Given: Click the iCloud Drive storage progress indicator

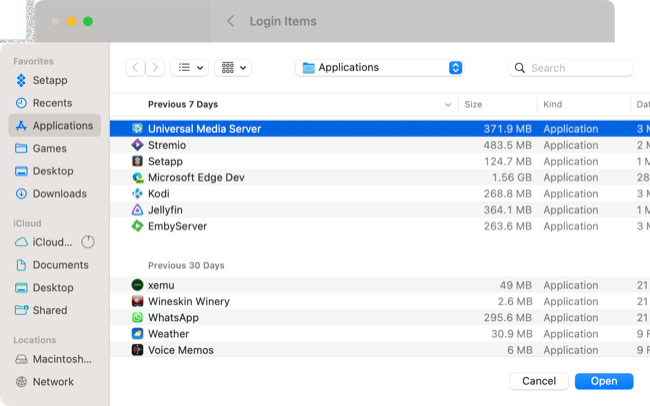Looking at the screenshot, I should (x=88, y=242).
